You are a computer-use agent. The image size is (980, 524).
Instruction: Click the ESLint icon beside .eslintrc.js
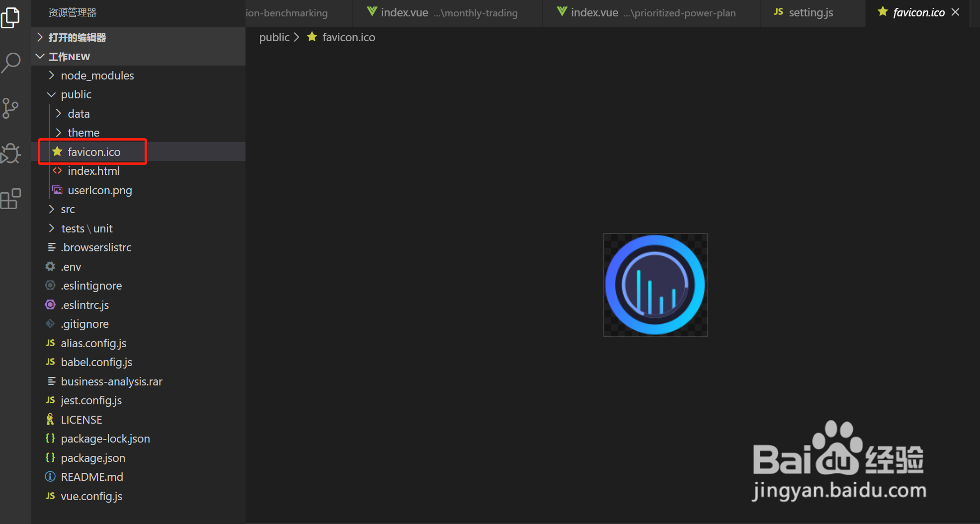click(x=50, y=304)
